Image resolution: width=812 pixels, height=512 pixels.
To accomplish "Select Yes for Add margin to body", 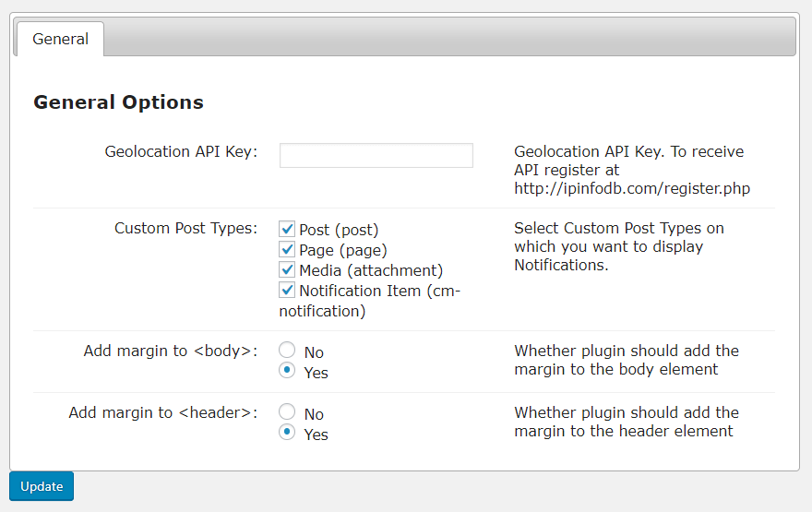I will [x=287, y=371].
